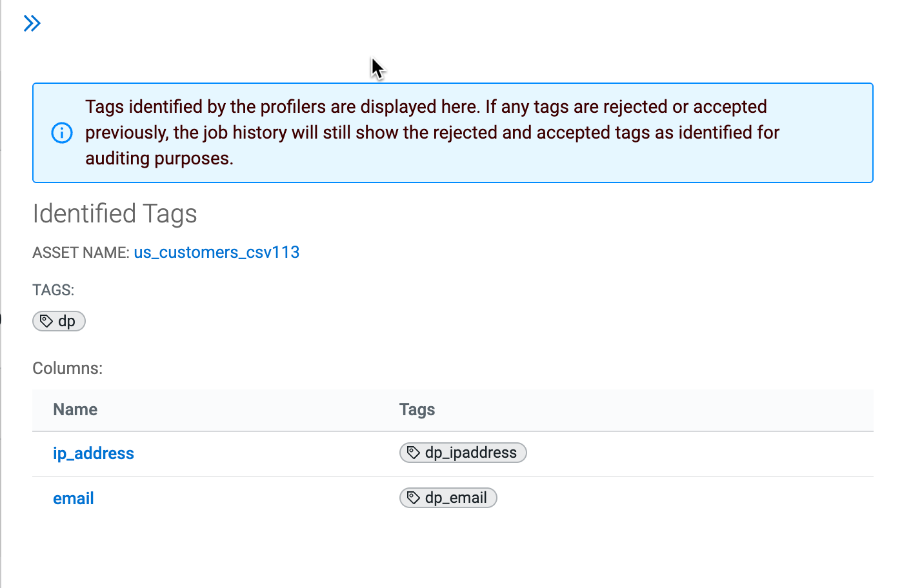
Task: Click the tag icon on the dp chip
Action: (x=46, y=321)
